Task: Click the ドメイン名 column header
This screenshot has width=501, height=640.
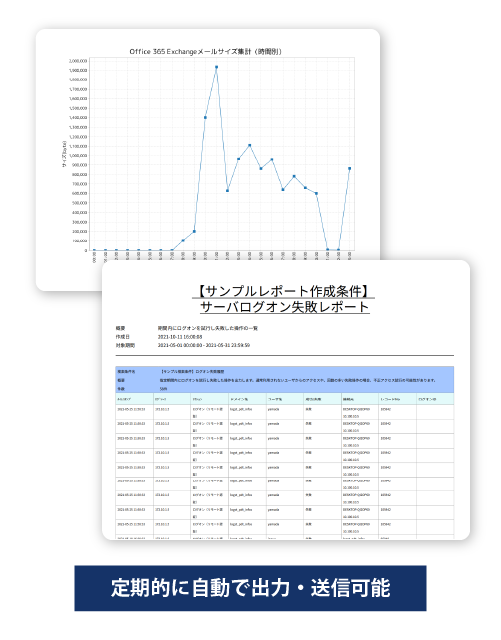Action: [239, 399]
